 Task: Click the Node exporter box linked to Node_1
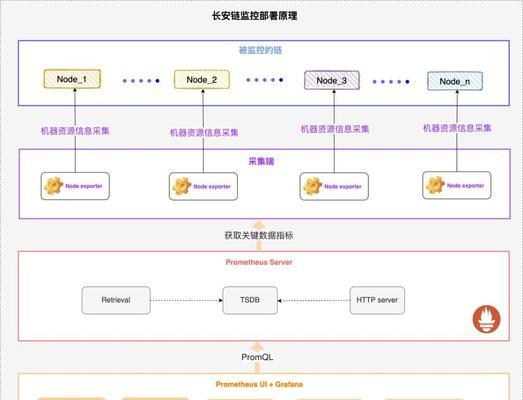click(75, 186)
